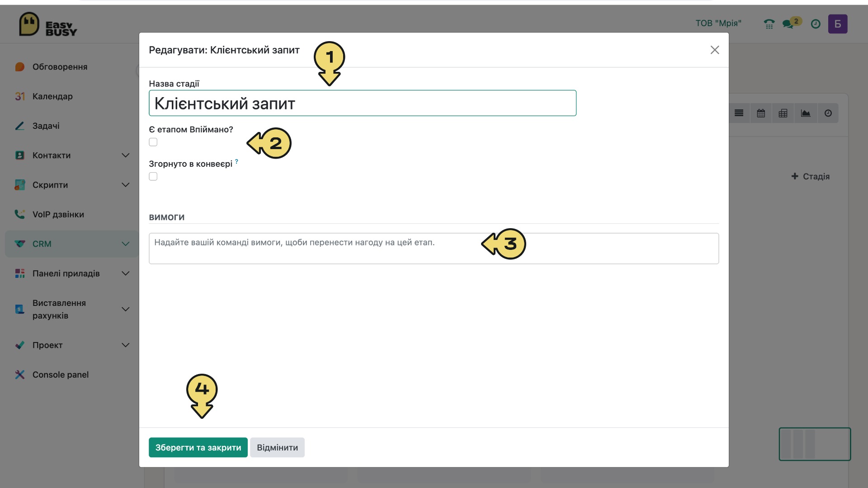868x488 pixels.
Task: Click the Проект label in sidebar
Action: (x=47, y=345)
